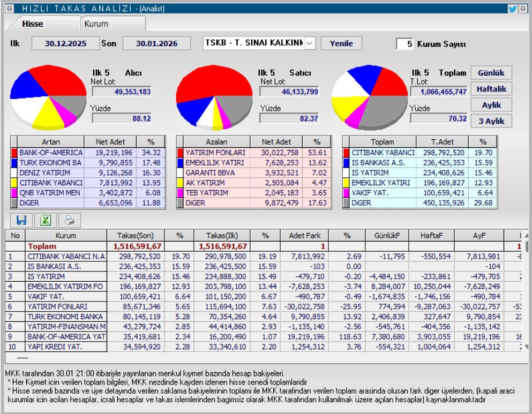Click the Ilk 5 Alıcı pie chart

click(x=48, y=97)
